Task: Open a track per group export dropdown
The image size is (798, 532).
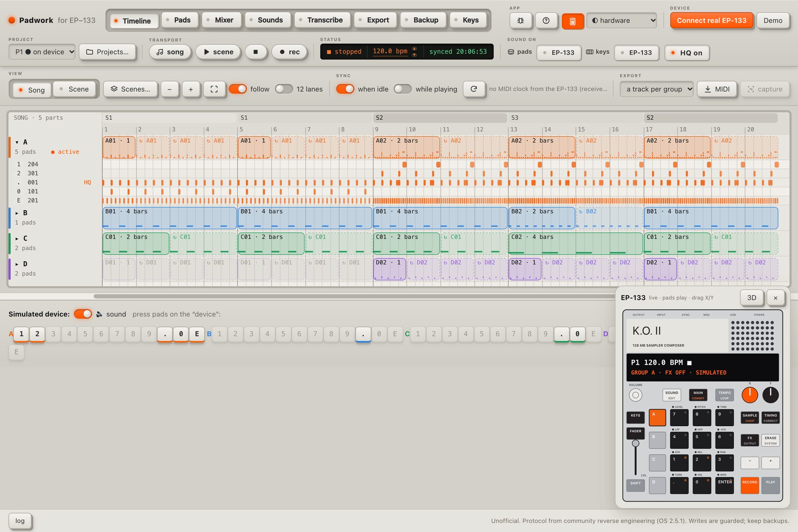Action: (656, 89)
